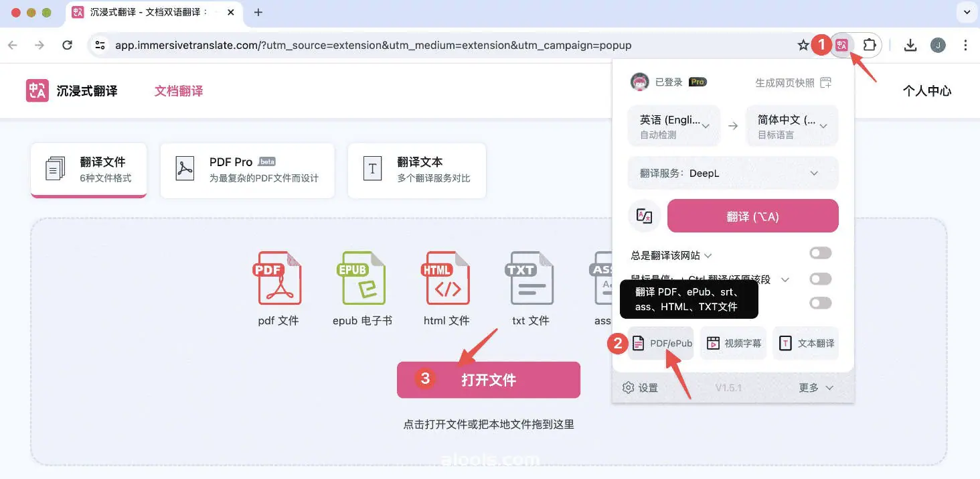Open the source language dropdown showing 英语
This screenshot has width=980, height=479.
coord(673,126)
